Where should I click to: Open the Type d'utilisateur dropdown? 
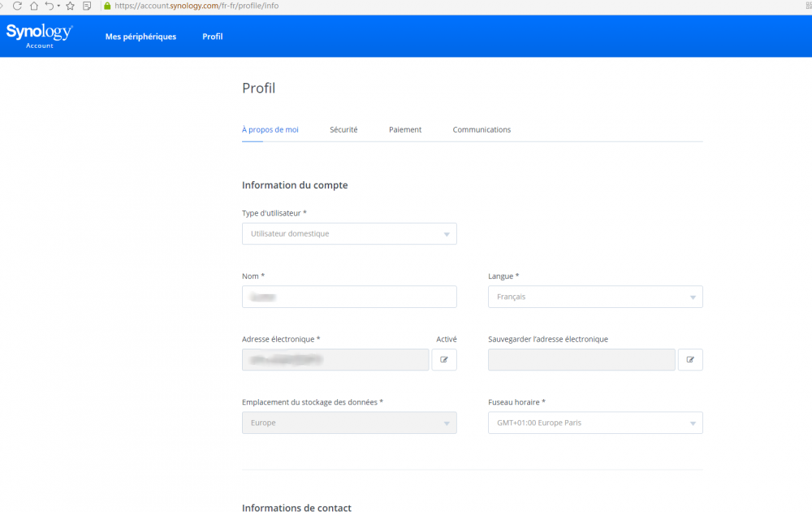pyautogui.click(x=349, y=234)
